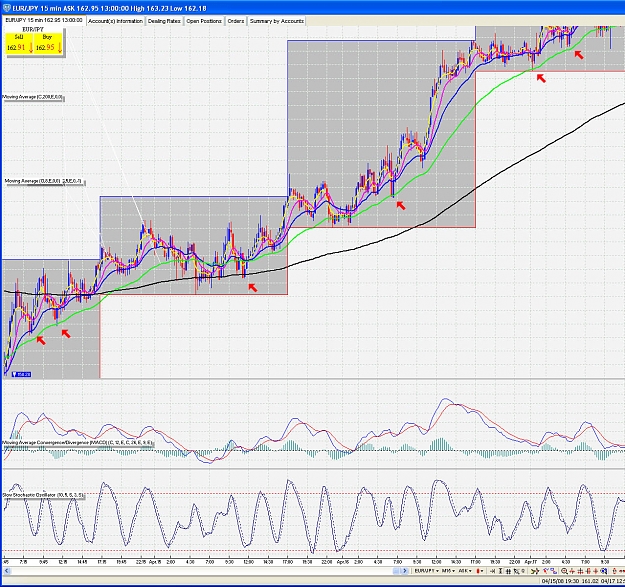
Task: Click the 161.02 value in the status bar
Action: pos(590,581)
